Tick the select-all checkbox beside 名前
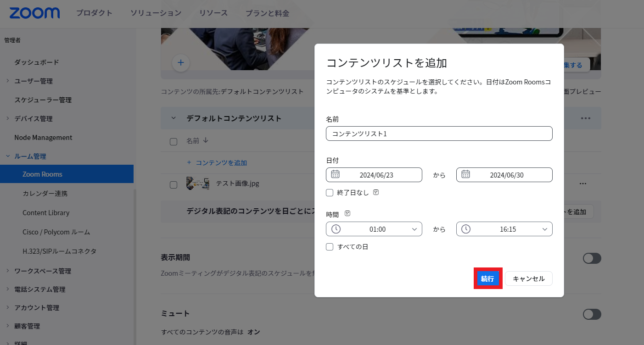This screenshot has width=644, height=345. point(174,141)
